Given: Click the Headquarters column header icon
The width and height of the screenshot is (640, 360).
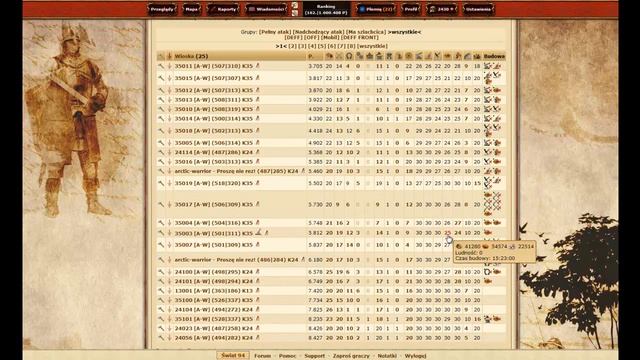Looking at the screenshot, I should (x=329, y=56).
